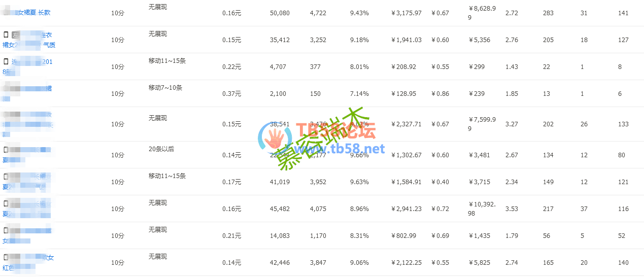Click the mobile icon in the 41,019 impressions row
The height and width of the screenshot is (277, 644).
[6, 177]
